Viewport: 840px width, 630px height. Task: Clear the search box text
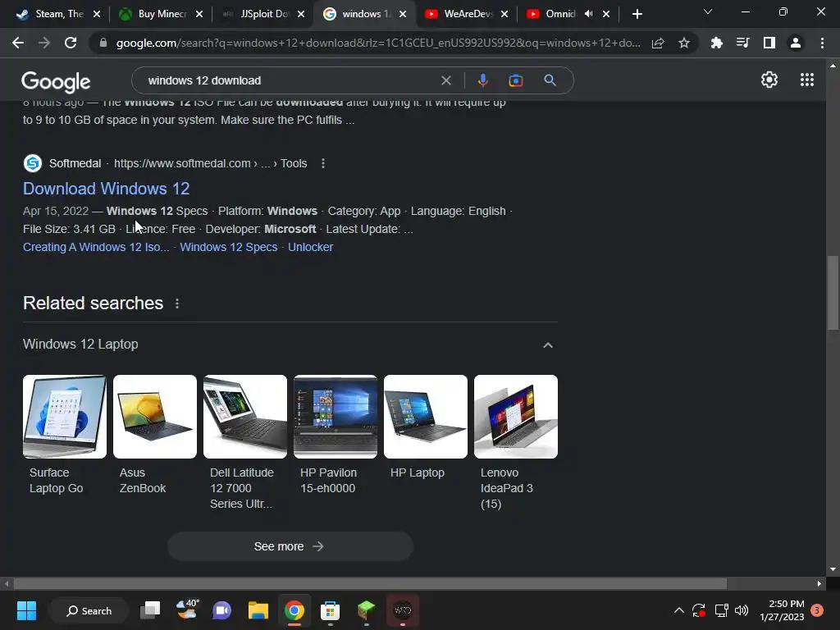click(x=445, y=80)
